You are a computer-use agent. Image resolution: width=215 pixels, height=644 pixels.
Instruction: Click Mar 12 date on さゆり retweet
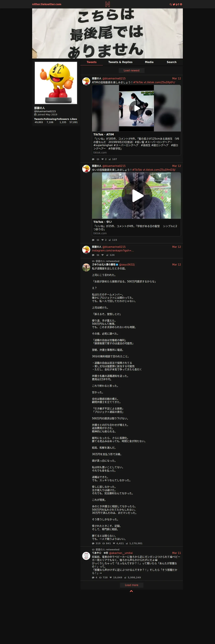pos(176,264)
